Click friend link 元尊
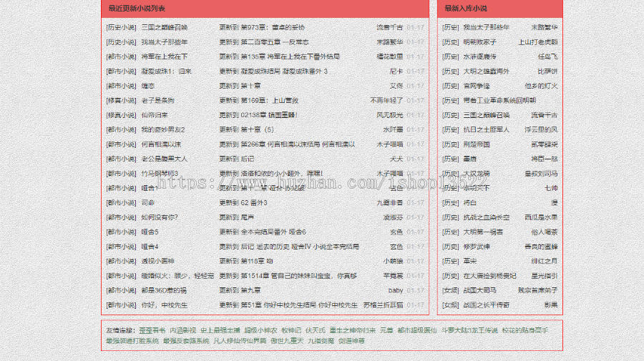Image resolution: width=644 pixels, height=361 pixels. pyautogui.click(x=386, y=330)
